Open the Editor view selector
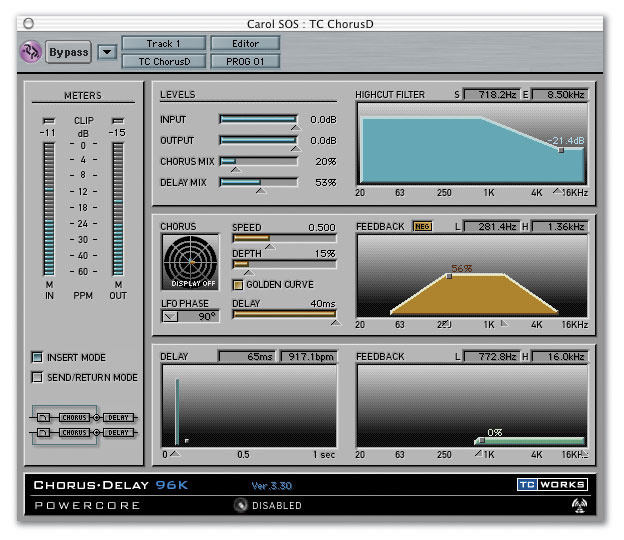 coord(245,44)
